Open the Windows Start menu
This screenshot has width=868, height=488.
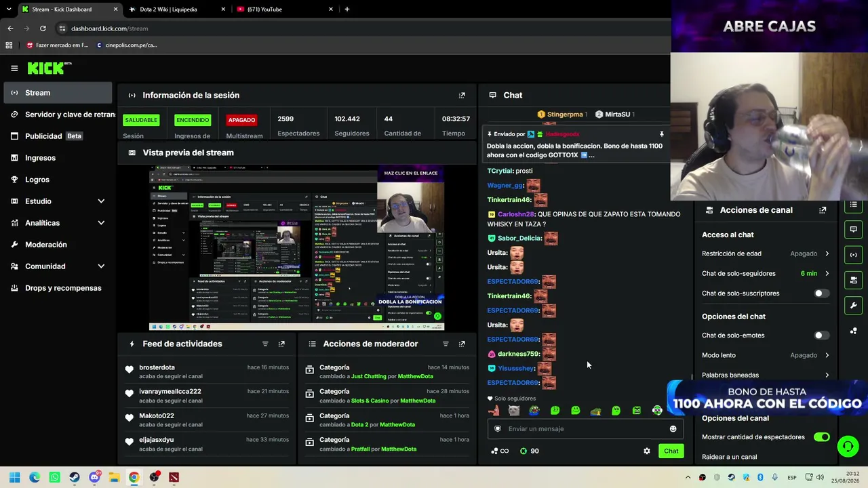[x=14, y=477]
